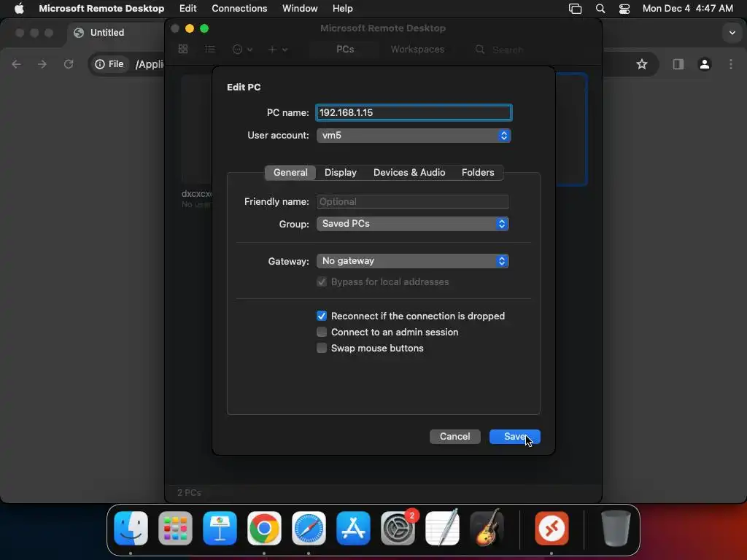Open the Trash in the Dock

616,528
